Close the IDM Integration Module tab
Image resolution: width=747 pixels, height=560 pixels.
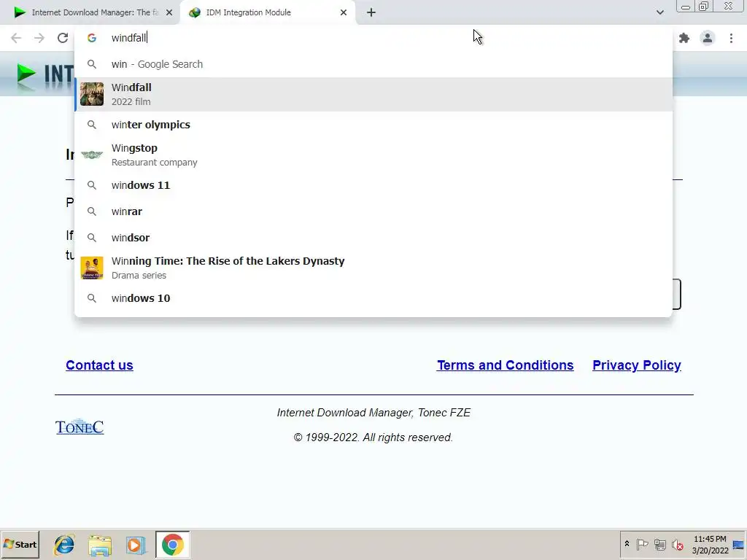click(x=344, y=12)
